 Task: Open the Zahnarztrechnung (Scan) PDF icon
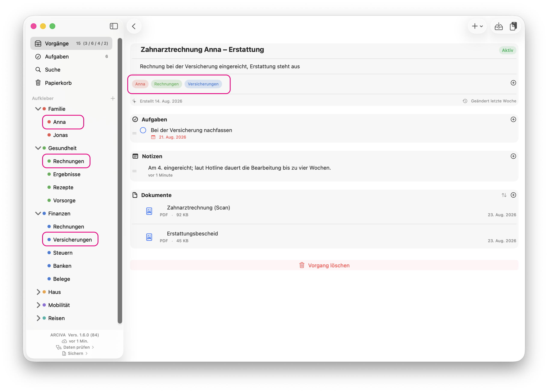tap(149, 211)
